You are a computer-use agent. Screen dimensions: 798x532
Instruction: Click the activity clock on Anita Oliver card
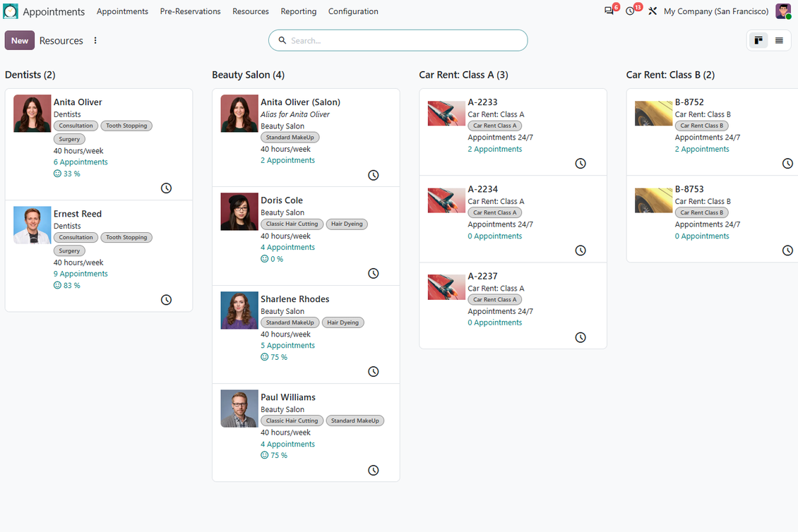click(166, 188)
